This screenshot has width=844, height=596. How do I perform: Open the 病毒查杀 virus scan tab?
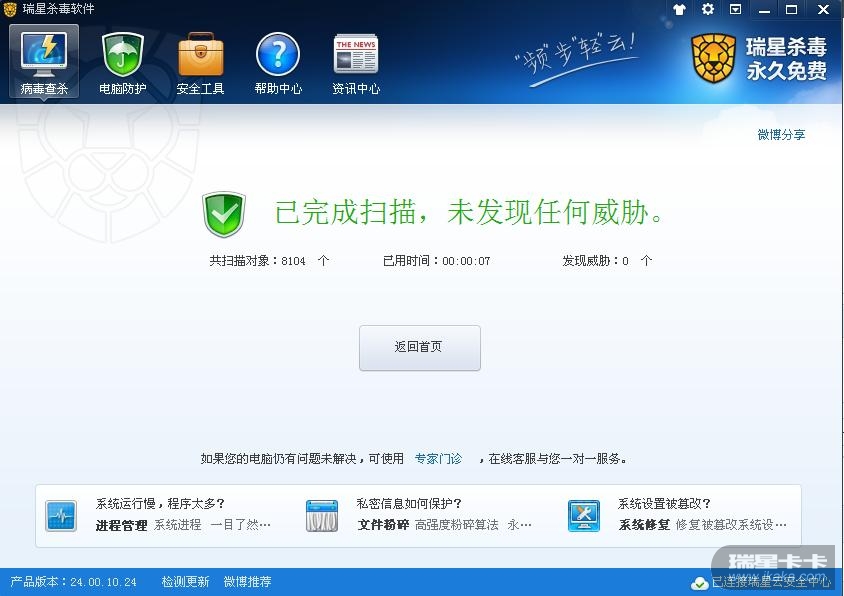tap(44, 62)
